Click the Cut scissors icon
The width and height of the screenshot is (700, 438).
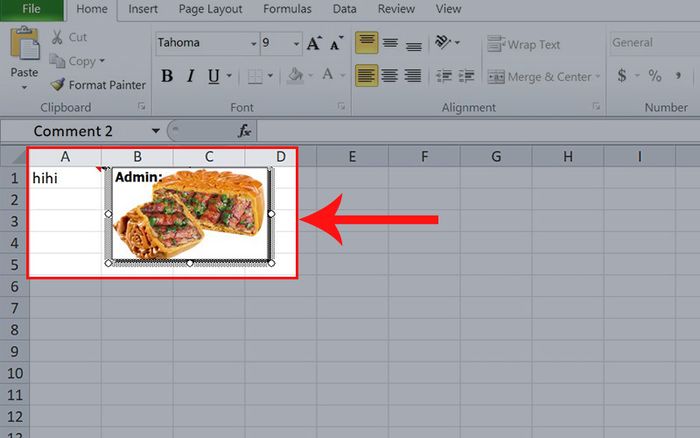point(57,37)
